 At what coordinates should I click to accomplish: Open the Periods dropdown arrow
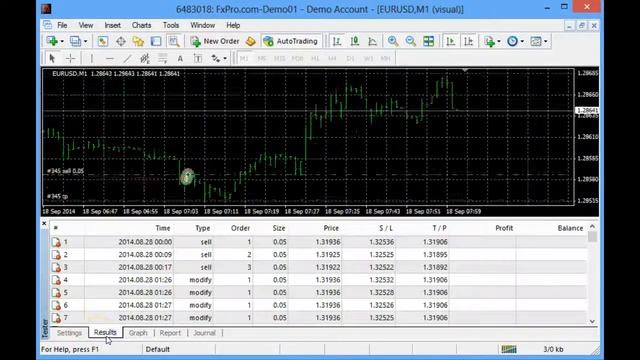tap(522, 41)
